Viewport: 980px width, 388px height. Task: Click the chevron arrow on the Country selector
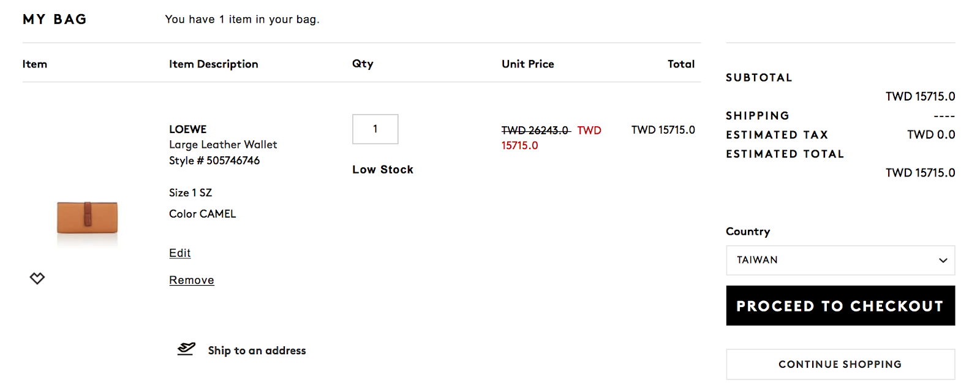pyautogui.click(x=943, y=261)
